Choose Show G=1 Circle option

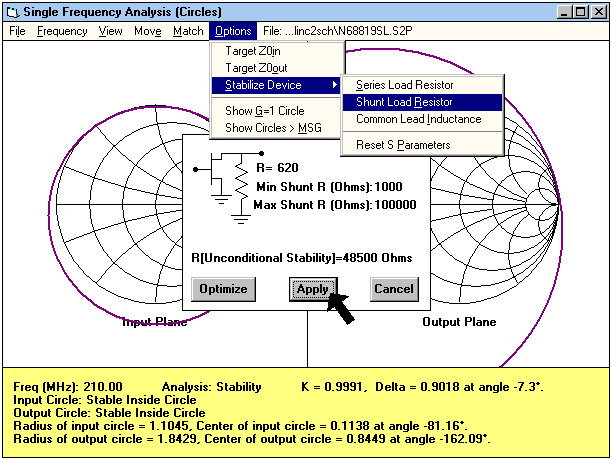click(x=264, y=111)
